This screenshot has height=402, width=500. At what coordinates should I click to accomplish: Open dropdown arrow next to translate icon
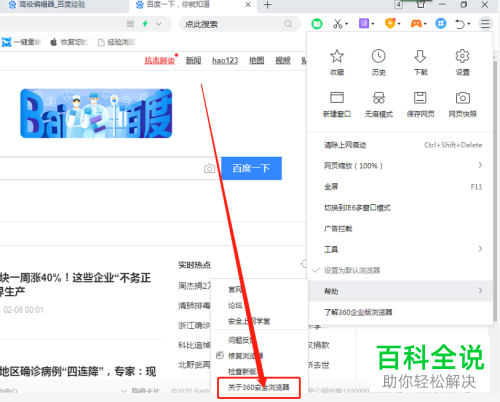click(x=373, y=24)
